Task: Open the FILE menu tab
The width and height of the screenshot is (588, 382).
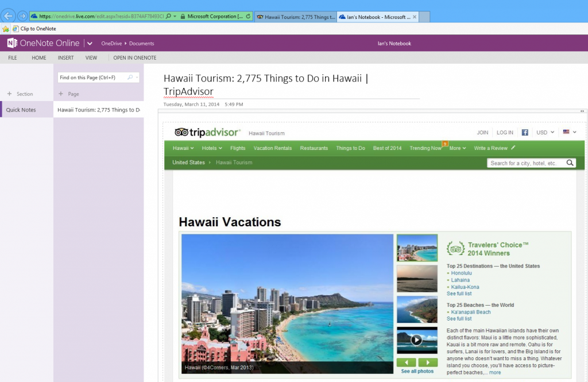Action: (x=12, y=58)
